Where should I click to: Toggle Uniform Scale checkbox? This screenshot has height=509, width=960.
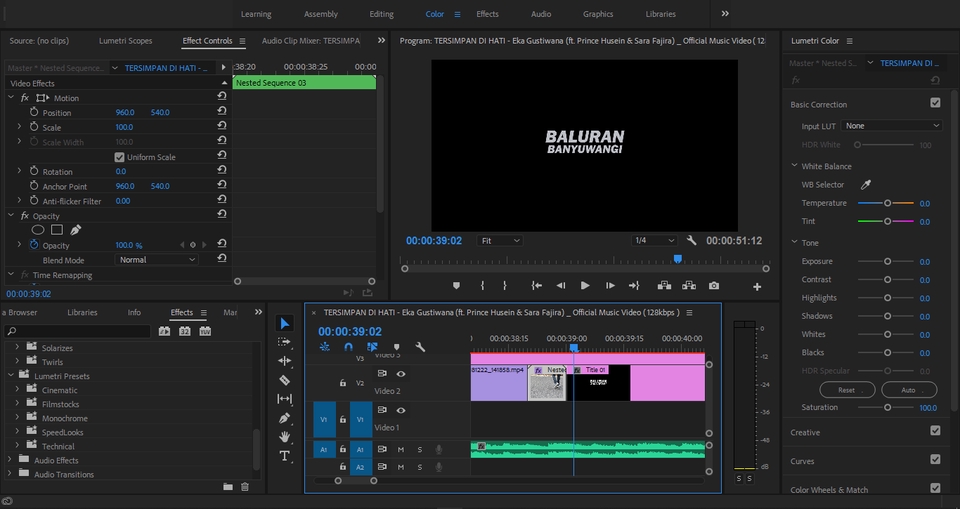119,157
